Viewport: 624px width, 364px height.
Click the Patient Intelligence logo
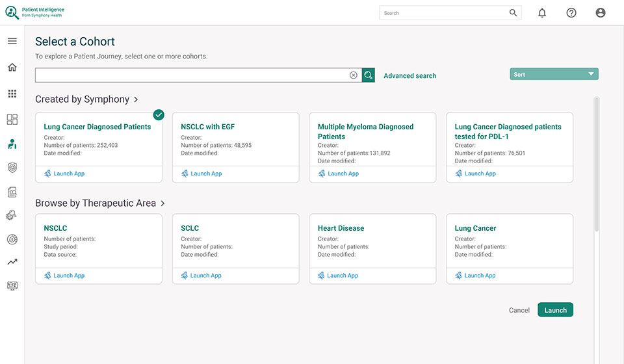[x=34, y=12]
